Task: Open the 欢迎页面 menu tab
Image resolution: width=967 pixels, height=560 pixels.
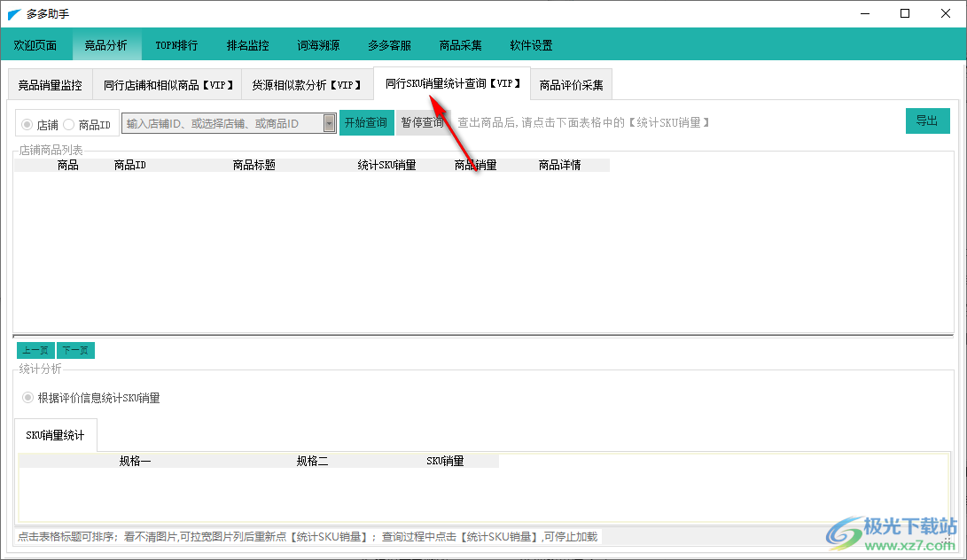Action: pos(35,45)
